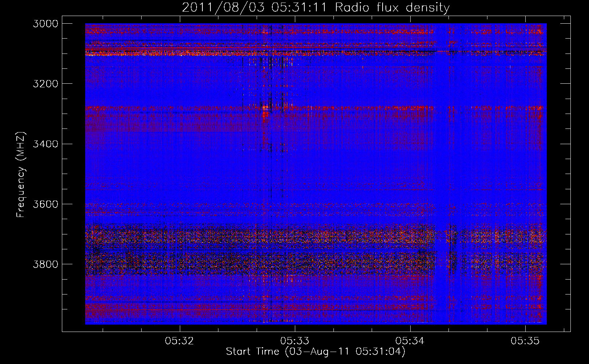Select the 3600 frequency tick label
589x364 pixels.
[x=46, y=204]
